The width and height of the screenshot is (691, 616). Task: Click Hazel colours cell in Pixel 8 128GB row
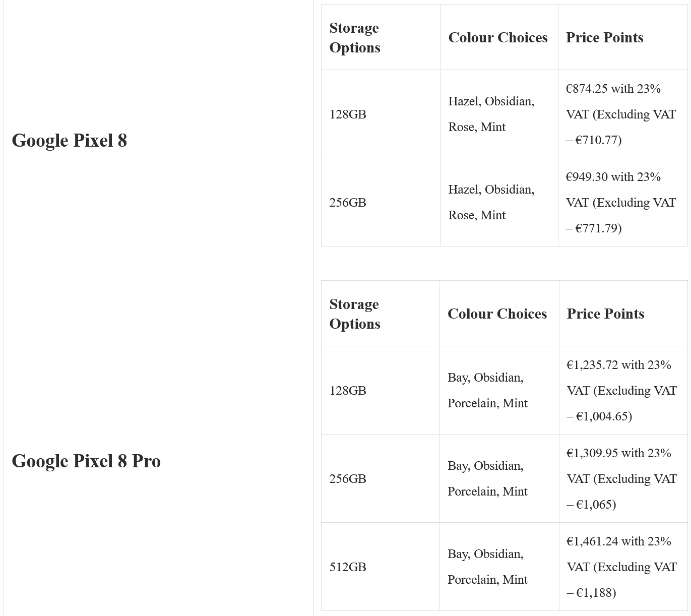[x=491, y=114]
